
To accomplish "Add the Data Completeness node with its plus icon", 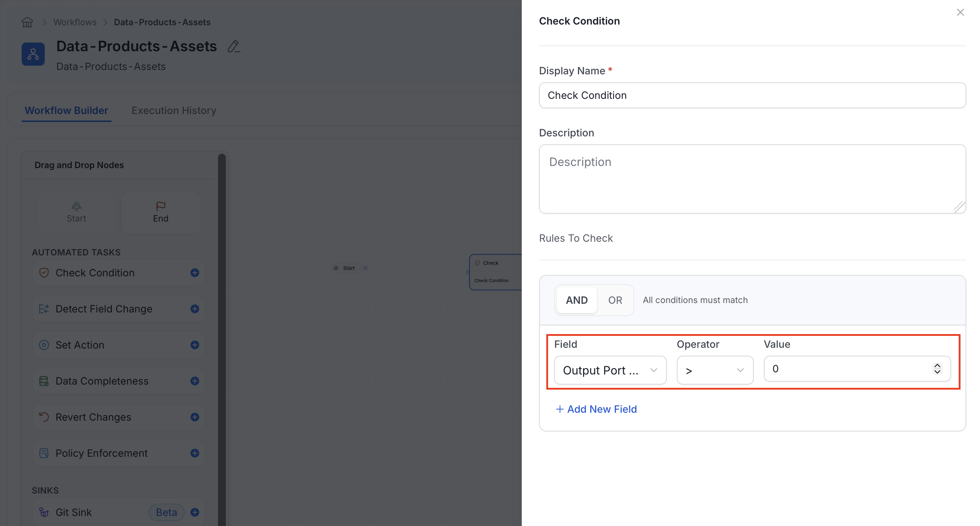I will (x=195, y=381).
